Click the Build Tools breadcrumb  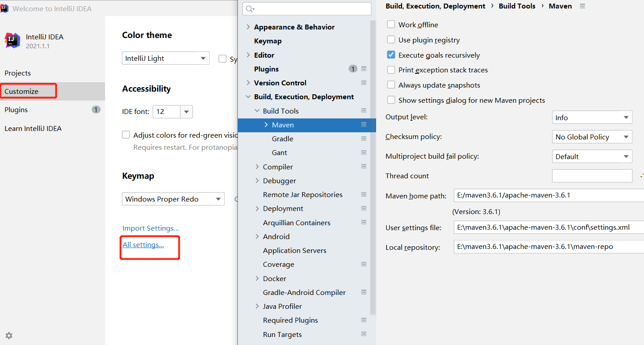517,6
